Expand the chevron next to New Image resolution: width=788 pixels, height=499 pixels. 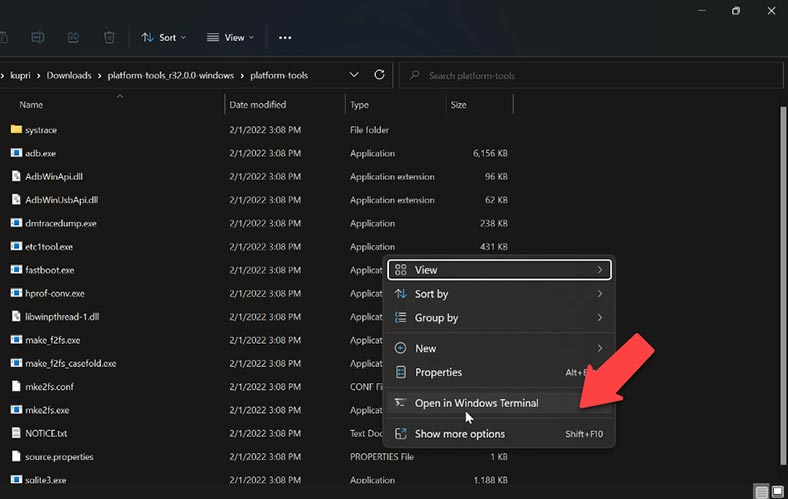tap(600, 348)
